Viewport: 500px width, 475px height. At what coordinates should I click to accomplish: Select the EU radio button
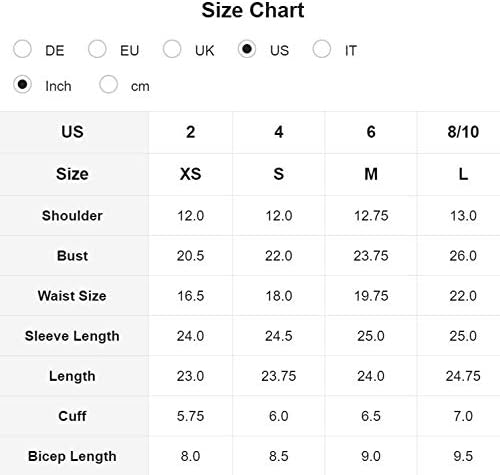[97, 49]
